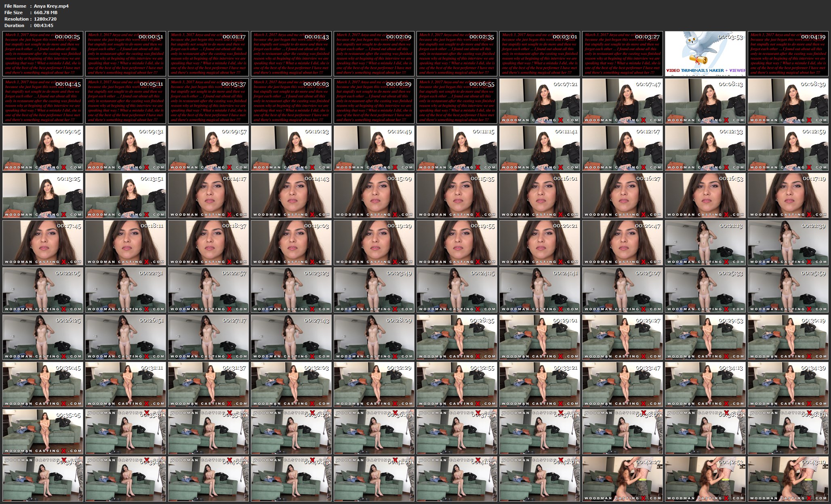The width and height of the screenshot is (831, 504).
Task: Open the frame at timestamp 00:06:55
Action: pyautogui.click(x=457, y=101)
